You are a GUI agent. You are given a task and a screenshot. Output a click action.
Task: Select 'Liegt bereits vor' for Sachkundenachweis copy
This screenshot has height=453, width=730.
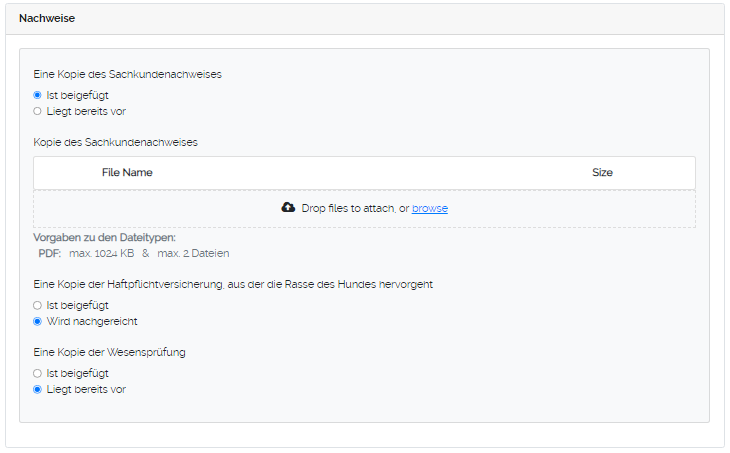37,111
